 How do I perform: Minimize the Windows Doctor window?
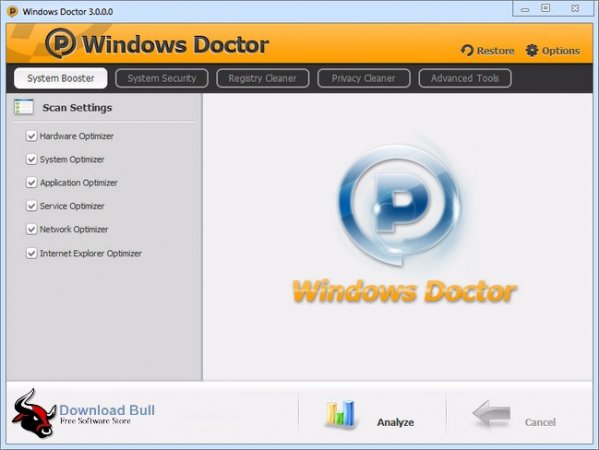pos(525,10)
